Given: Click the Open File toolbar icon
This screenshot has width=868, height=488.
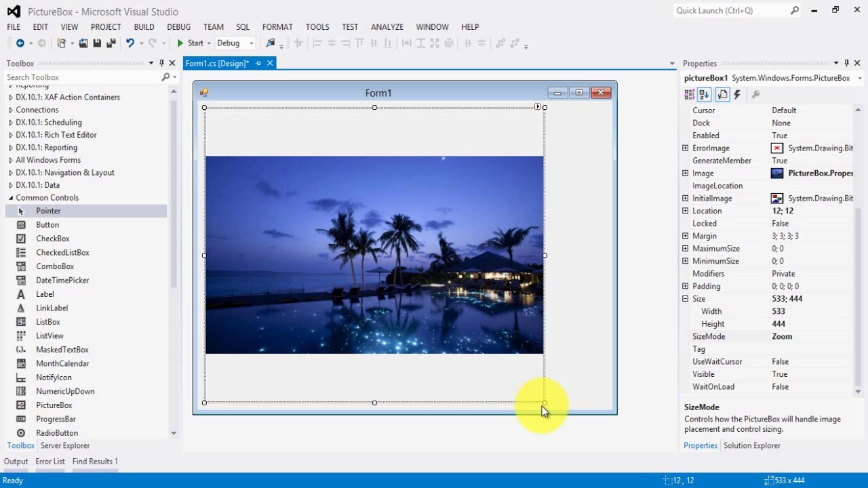Looking at the screenshot, I should point(83,43).
